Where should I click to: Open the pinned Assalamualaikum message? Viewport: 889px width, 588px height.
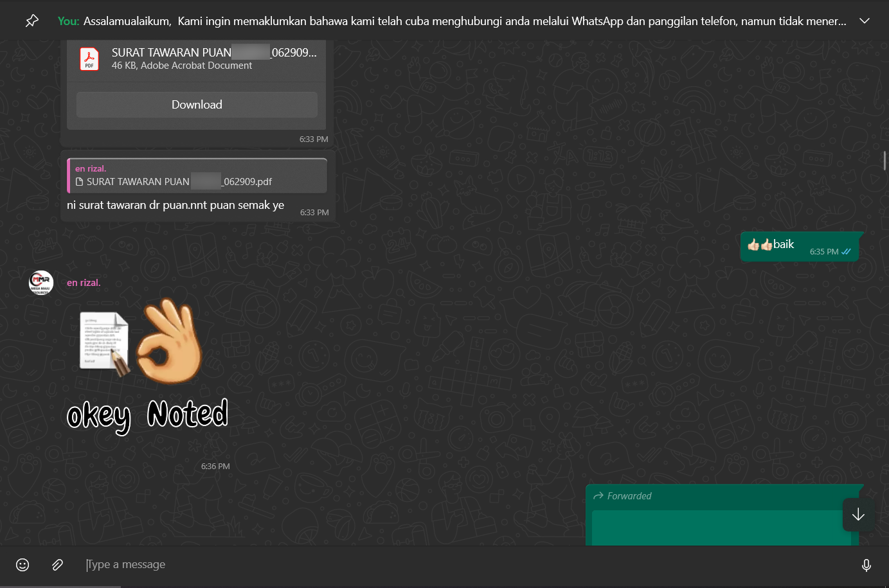pyautogui.click(x=450, y=21)
